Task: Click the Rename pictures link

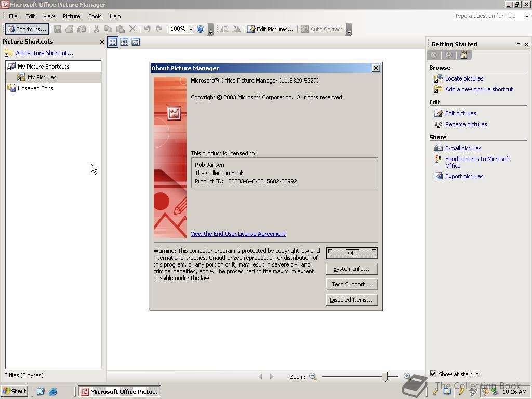Action: [466, 124]
